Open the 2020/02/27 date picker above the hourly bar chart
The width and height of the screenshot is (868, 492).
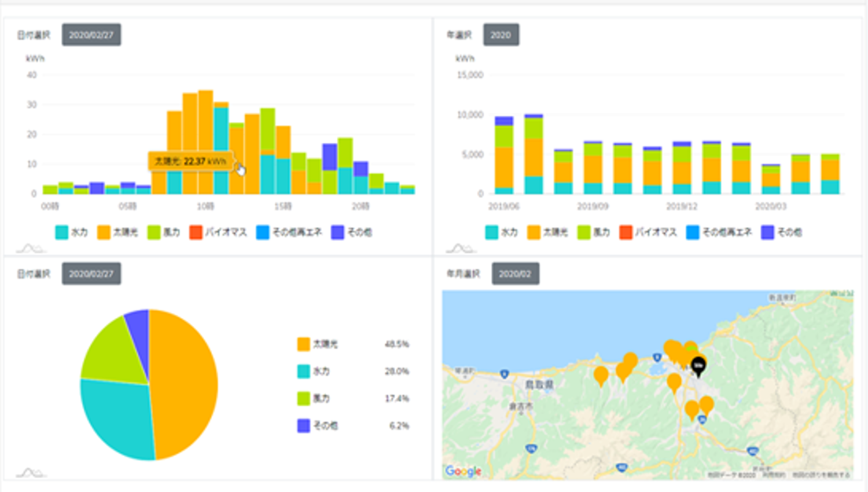[91, 35]
